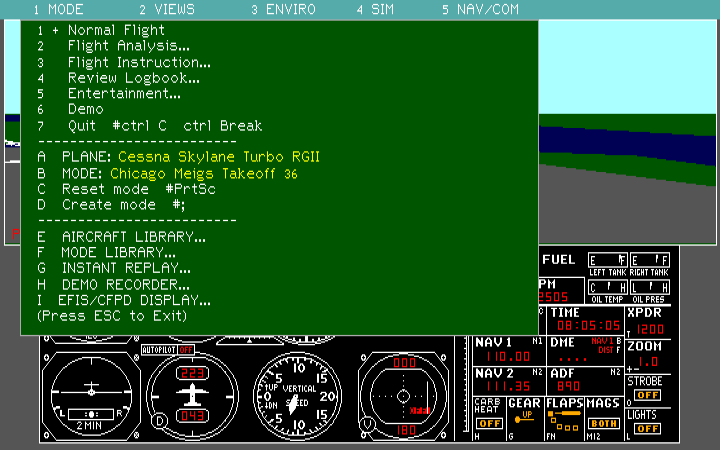
Task: Click the D knob on heading indicator
Action: 159,421
